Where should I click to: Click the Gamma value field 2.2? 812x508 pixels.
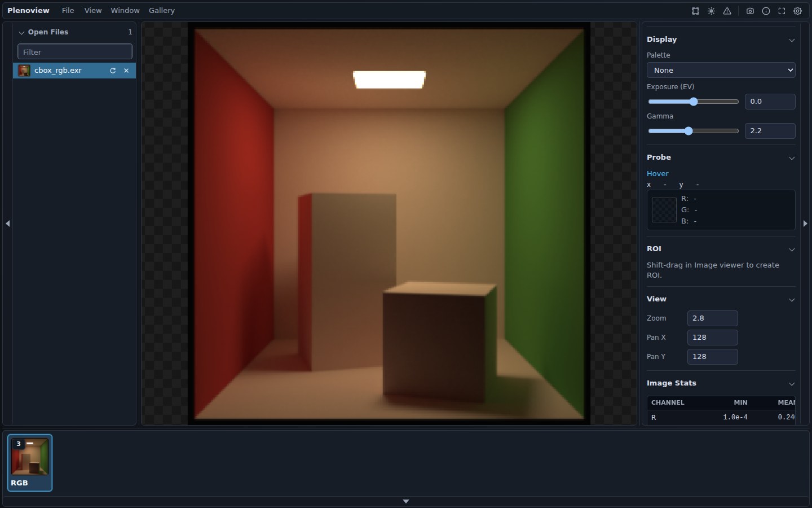coord(770,131)
